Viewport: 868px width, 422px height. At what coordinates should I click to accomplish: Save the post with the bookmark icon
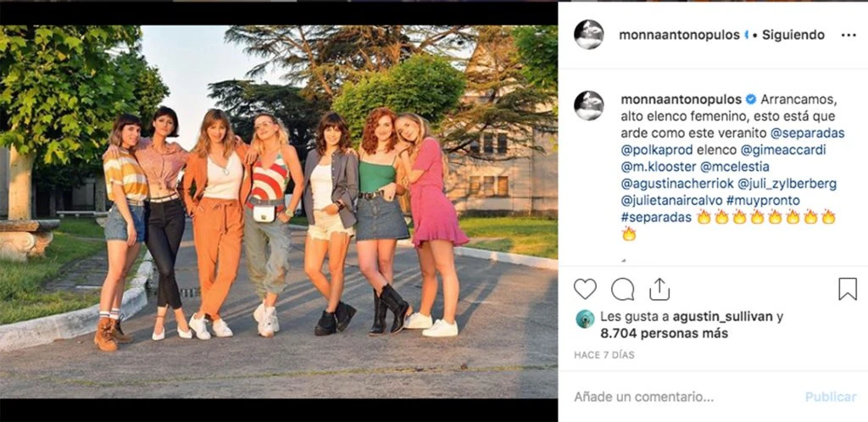[x=847, y=289]
